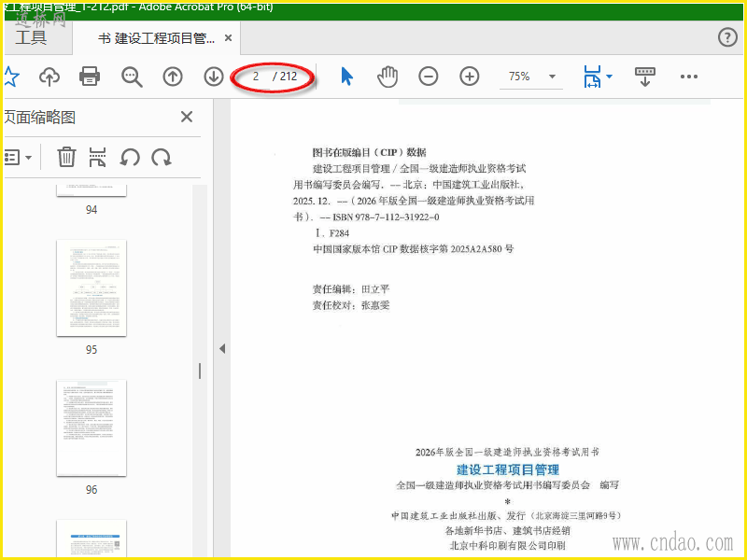Viewport: 747px width, 560px height.
Task: Click the thumbnail panel scrollbar handle
Action: tap(200, 371)
